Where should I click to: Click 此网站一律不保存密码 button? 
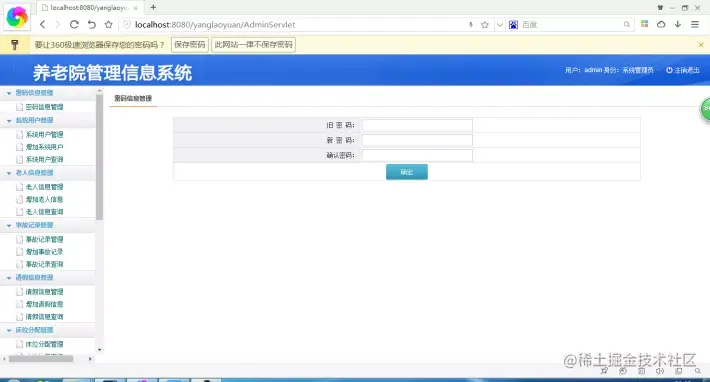coord(254,44)
